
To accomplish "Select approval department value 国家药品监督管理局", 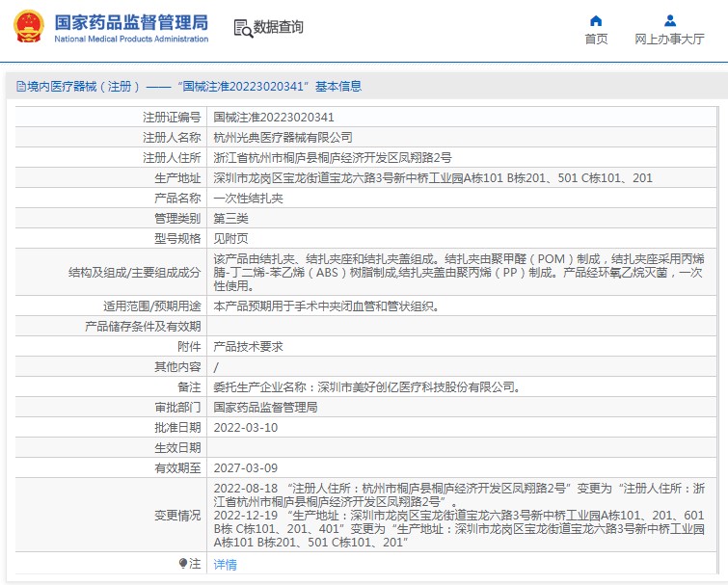I will [265, 408].
